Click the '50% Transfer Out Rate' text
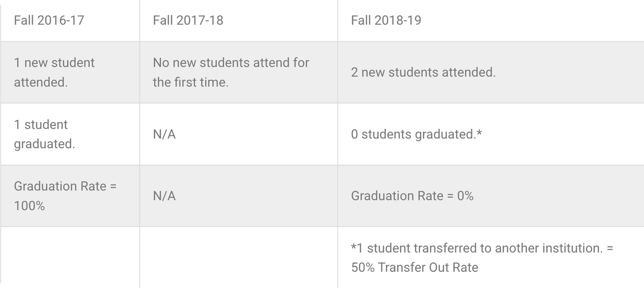Image resolution: width=644 pixels, height=288 pixels. pyautogui.click(x=415, y=268)
